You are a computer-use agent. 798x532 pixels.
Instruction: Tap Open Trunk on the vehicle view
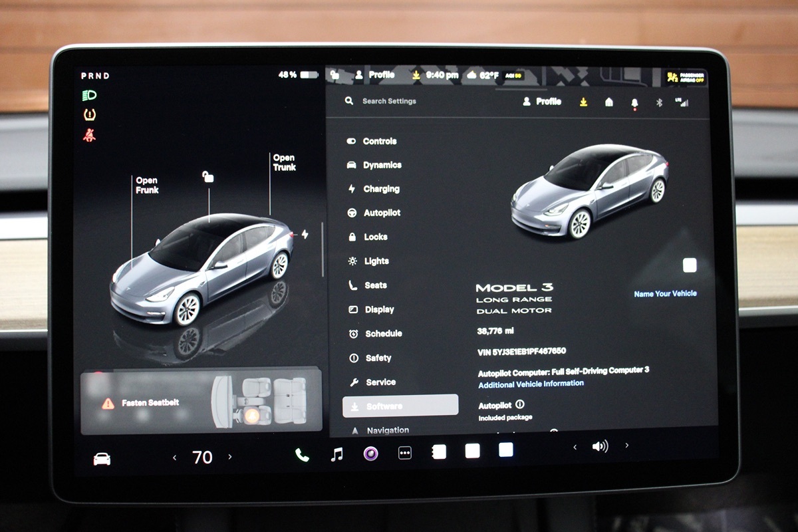click(284, 162)
